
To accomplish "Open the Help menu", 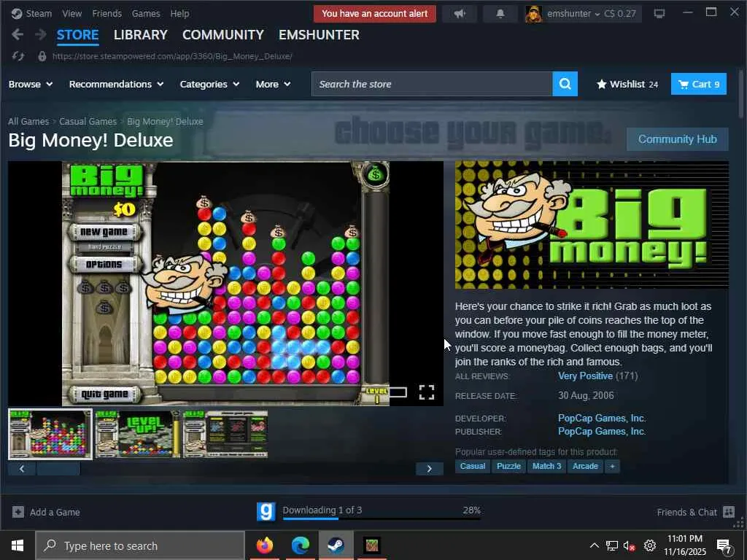I will coord(179,14).
